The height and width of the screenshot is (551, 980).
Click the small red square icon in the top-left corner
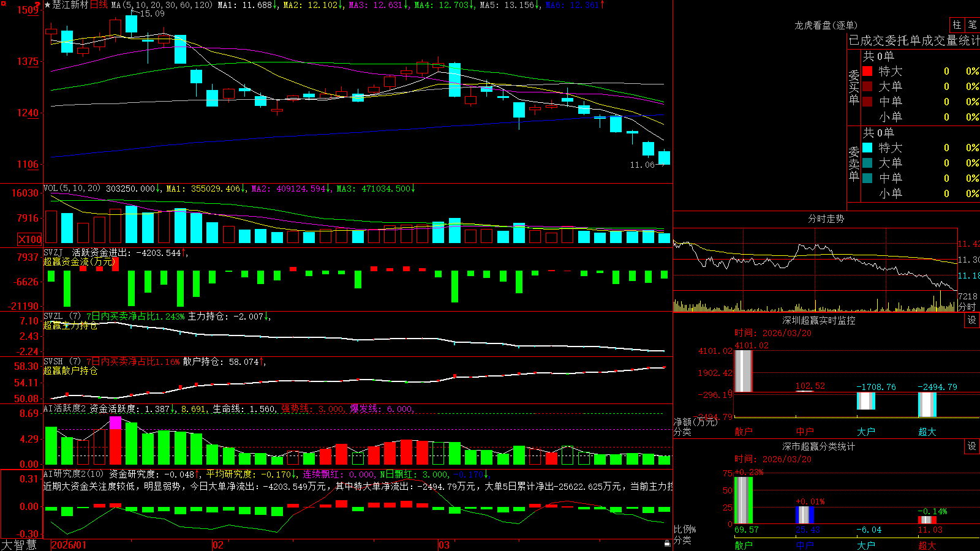click(2, 2)
